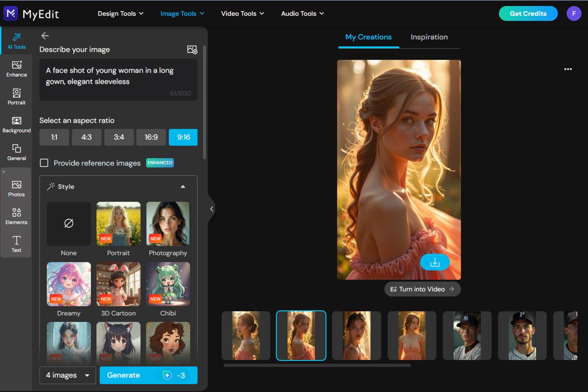Click the download icon on the generated image

(435, 262)
